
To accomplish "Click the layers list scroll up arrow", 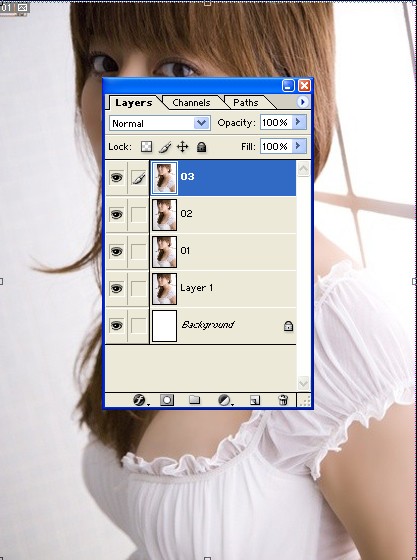I will coord(303,169).
